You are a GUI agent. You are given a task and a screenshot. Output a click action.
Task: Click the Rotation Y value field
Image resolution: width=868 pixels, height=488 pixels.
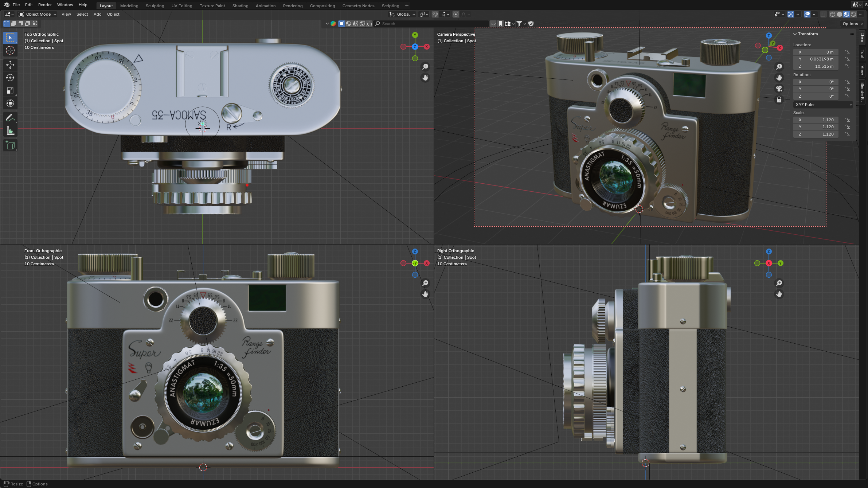816,89
